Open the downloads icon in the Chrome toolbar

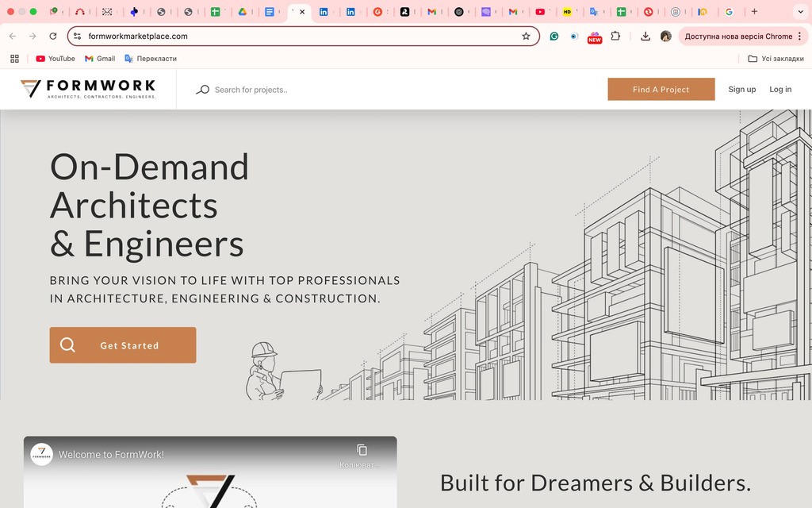[x=645, y=37]
